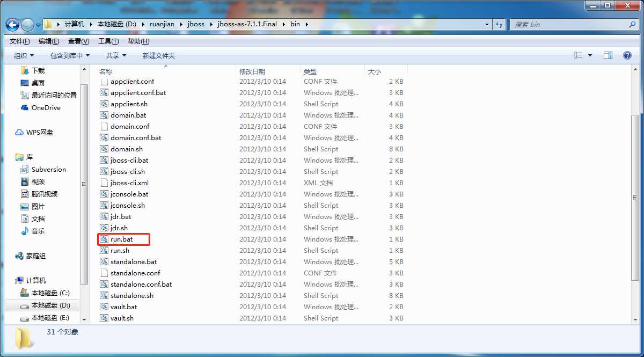Screen dimensions: 644x357
Task: Select the file named standalone.conf
Action: coord(135,273)
